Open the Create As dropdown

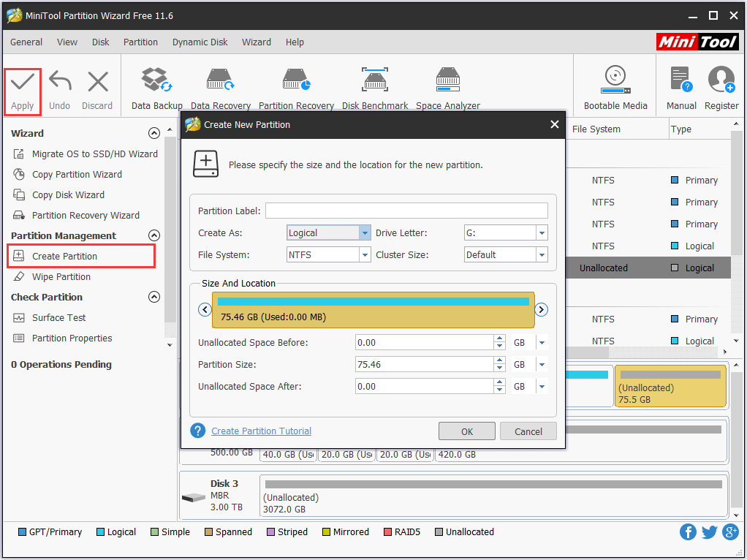coord(365,233)
